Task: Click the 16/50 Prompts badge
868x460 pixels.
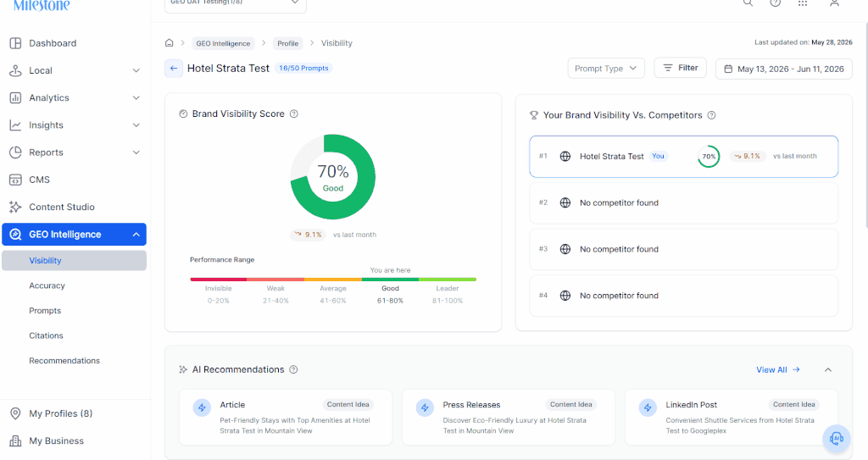Action: coord(303,68)
